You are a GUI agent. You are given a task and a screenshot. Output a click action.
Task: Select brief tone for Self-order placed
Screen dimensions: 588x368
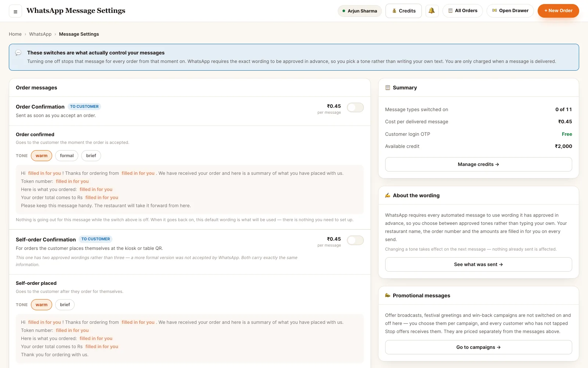coord(65,305)
